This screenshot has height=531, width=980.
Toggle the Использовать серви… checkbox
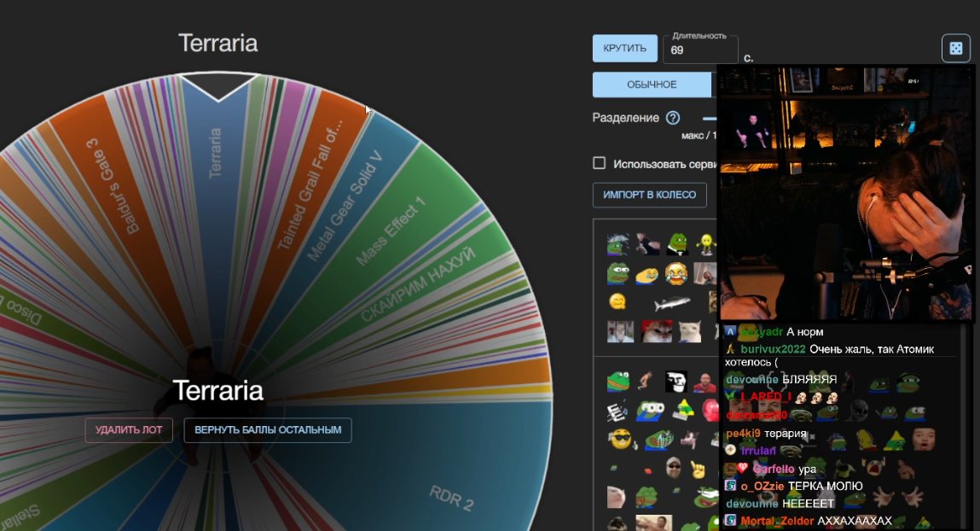point(600,163)
